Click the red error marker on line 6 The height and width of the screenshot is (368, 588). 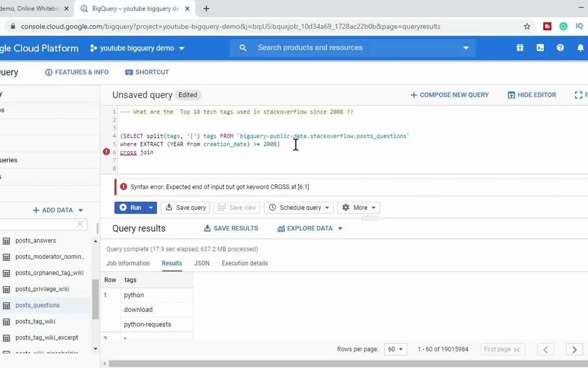(106, 152)
